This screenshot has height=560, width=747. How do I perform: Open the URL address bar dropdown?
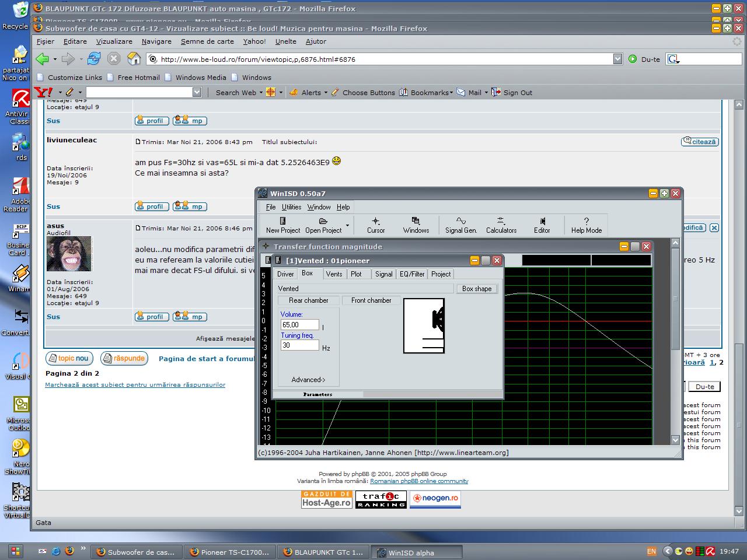(x=617, y=59)
